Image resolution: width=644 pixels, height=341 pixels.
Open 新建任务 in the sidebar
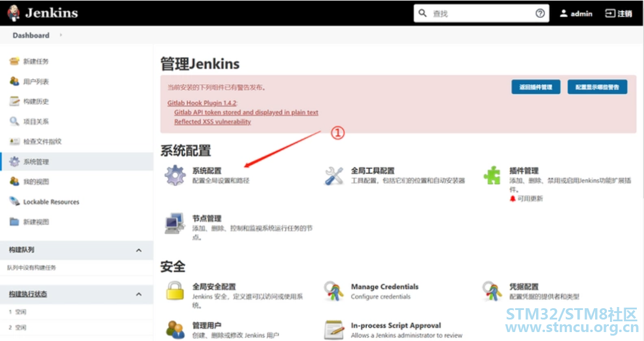tap(36, 61)
